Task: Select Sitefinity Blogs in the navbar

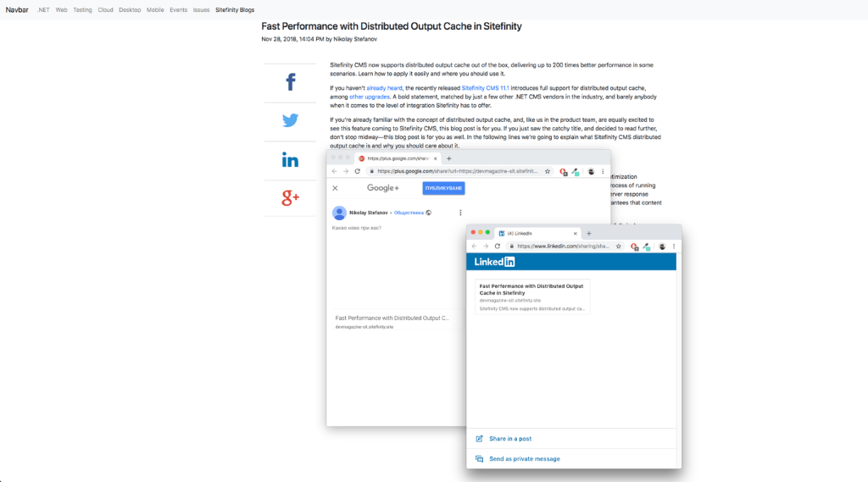Action: point(235,10)
